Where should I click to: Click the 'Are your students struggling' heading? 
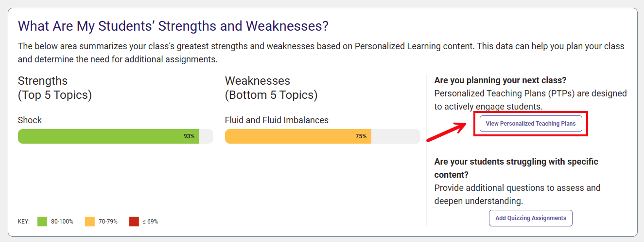point(516,168)
